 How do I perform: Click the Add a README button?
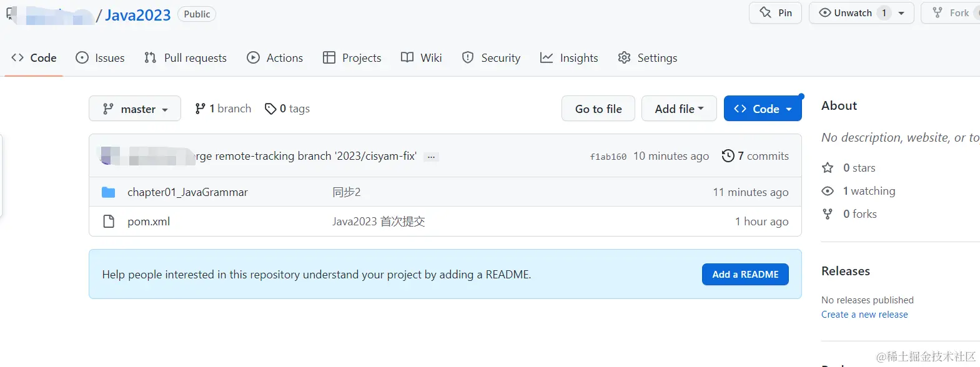(x=745, y=275)
